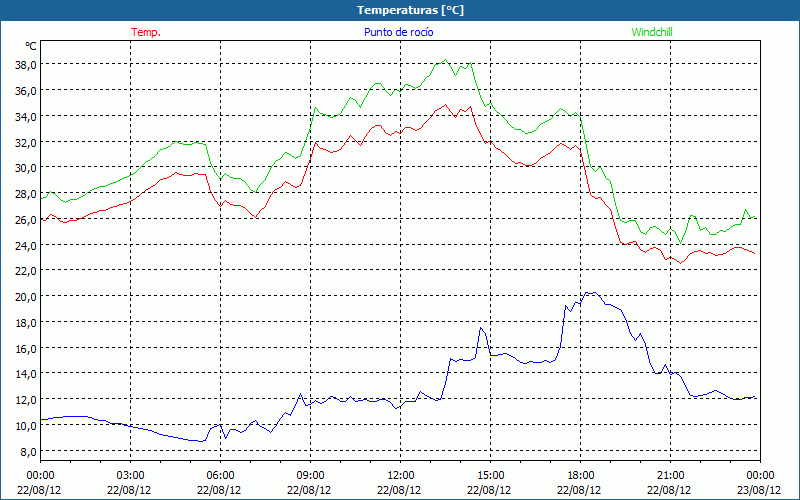Click the 22,0 y-axis value

coord(26,271)
